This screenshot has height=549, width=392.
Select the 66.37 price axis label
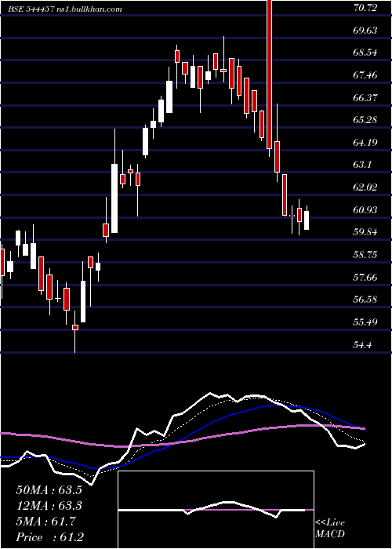(x=365, y=97)
